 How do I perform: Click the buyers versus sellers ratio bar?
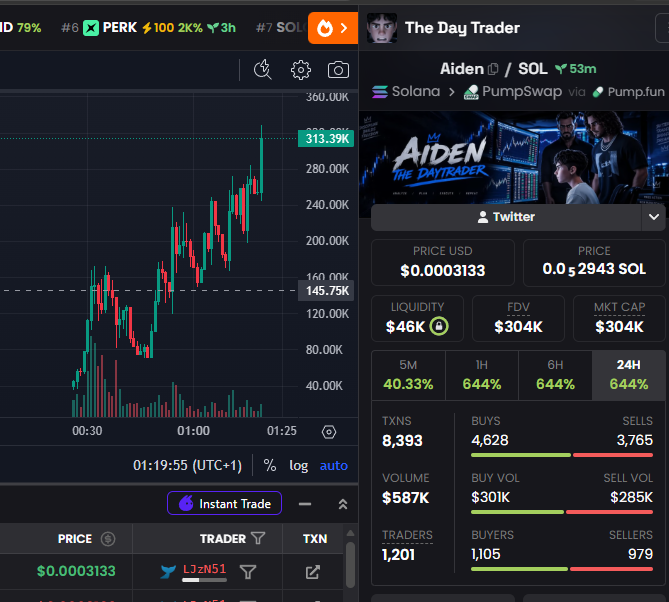[x=562, y=569]
